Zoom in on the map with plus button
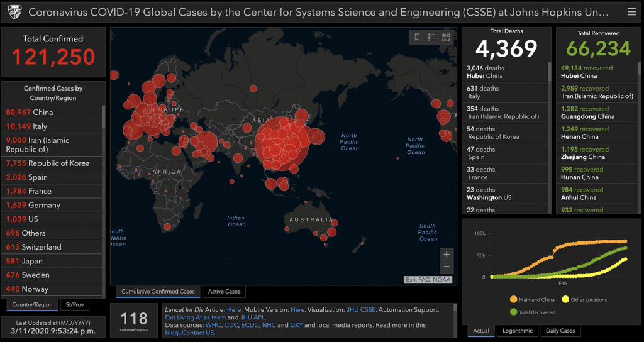 447,255
